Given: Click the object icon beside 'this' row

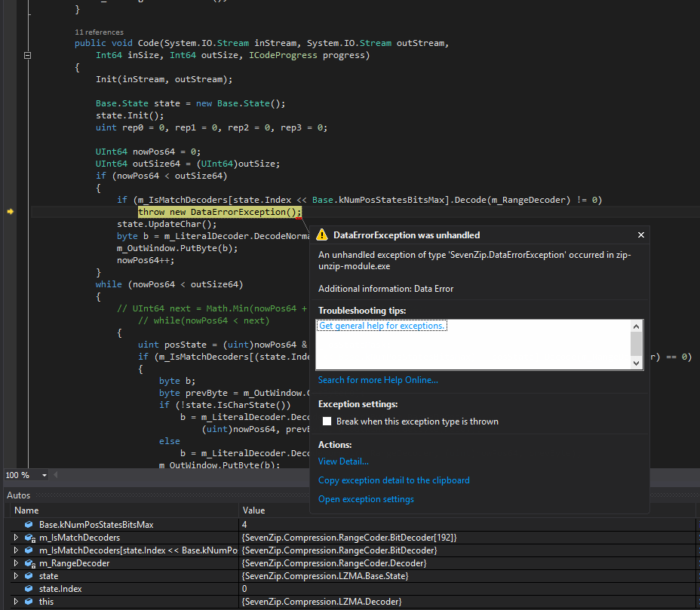Looking at the screenshot, I should point(29,602).
